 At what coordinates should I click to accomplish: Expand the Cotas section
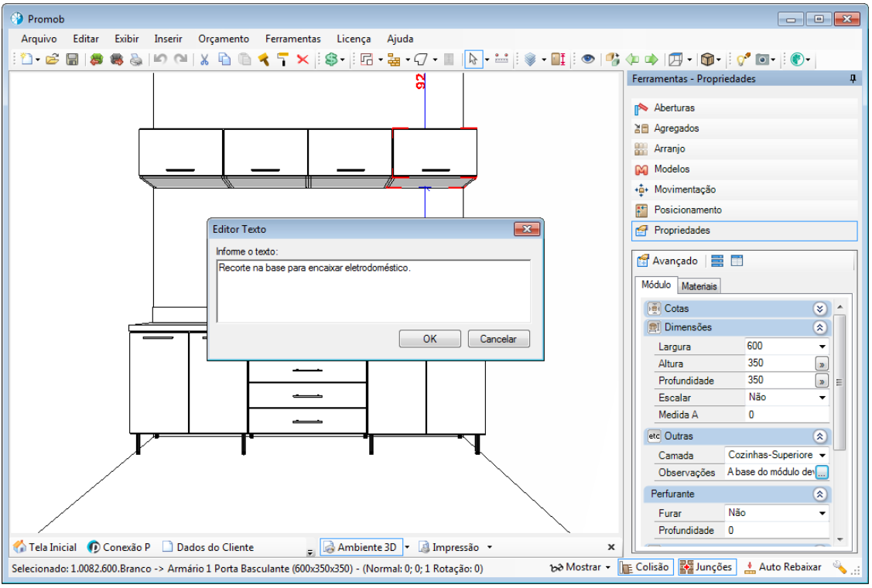tap(819, 309)
